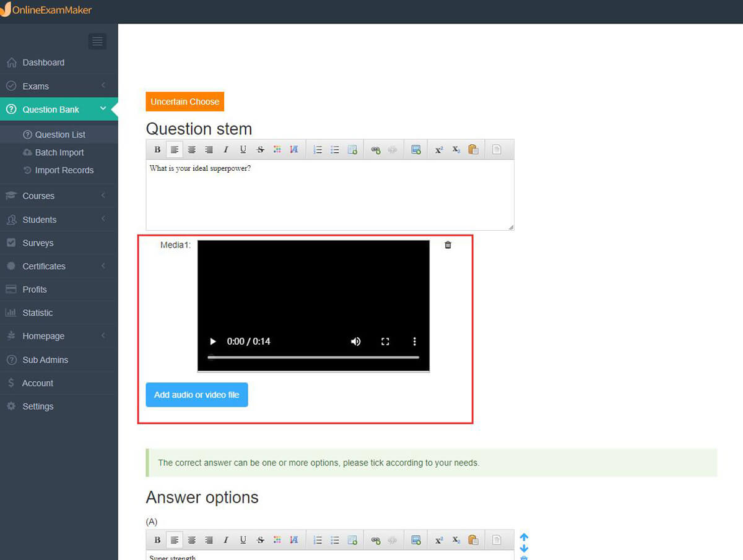Add superscript in the question stem editor
The width and height of the screenshot is (743, 560).
439,149
